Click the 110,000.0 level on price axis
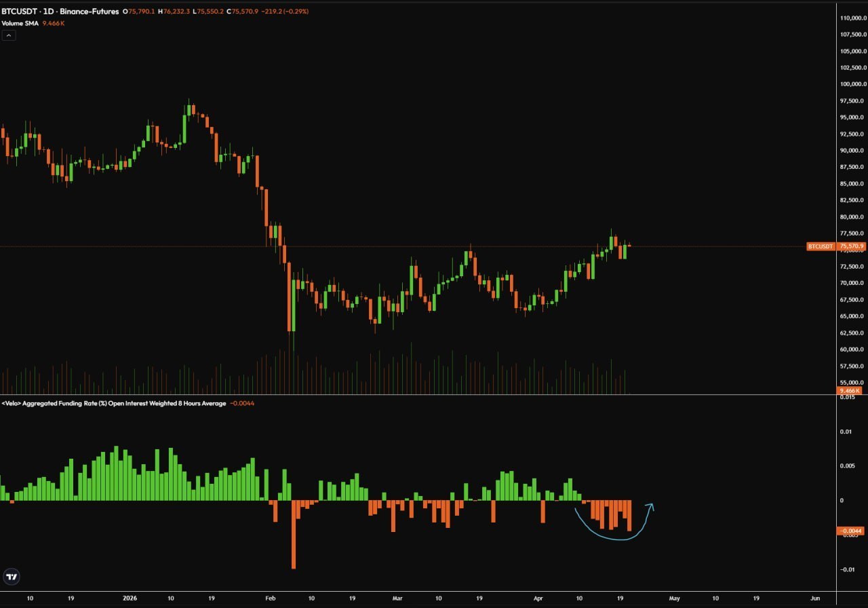Viewport: 868px width, 608px height. tap(851, 18)
